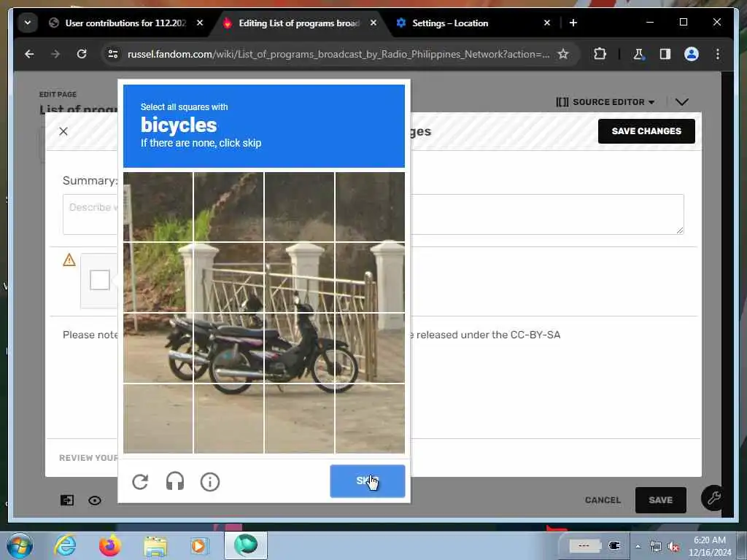Open the taskbar clock showing 6:20 AM
The width and height of the screenshot is (747, 560).
click(x=709, y=546)
